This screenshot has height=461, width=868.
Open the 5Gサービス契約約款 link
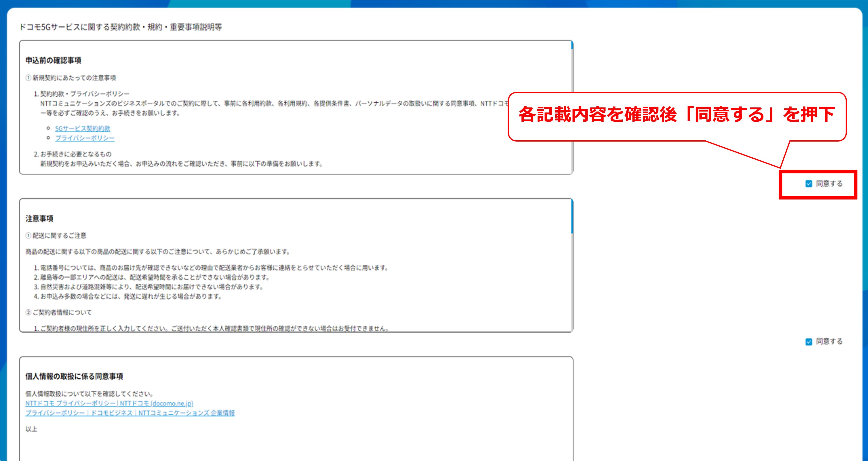click(x=83, y=128)
